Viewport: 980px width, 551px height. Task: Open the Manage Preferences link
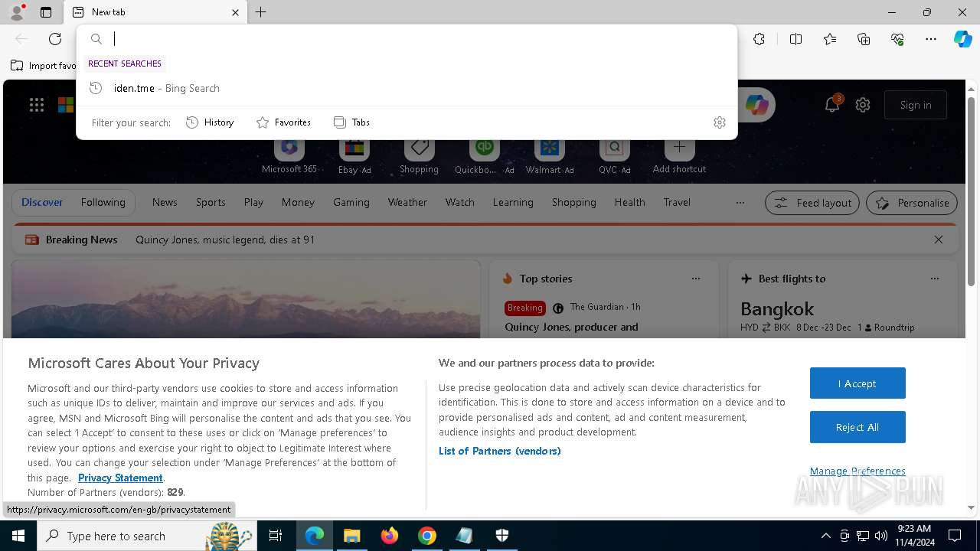857,471
